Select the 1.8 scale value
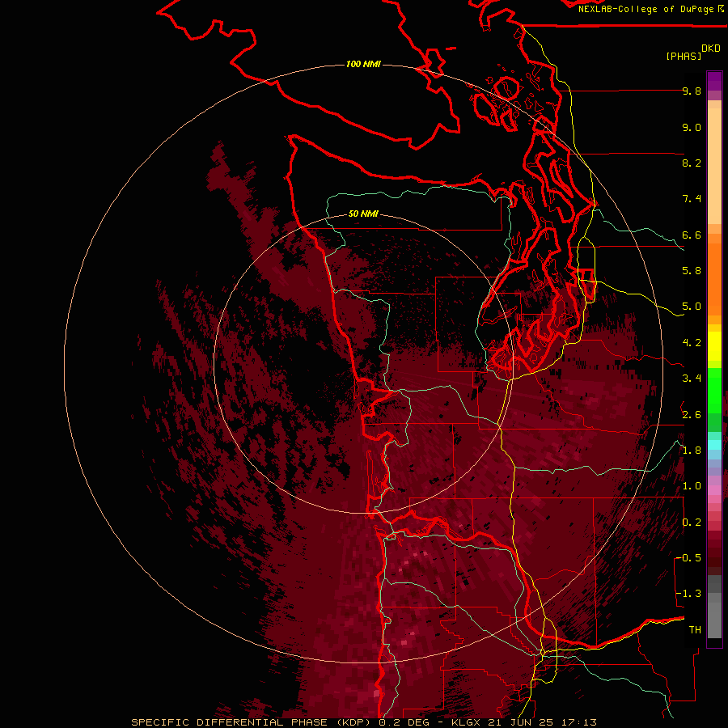This screenshot has height=728, width=728. pyautogui.click(x=692, y=451)
